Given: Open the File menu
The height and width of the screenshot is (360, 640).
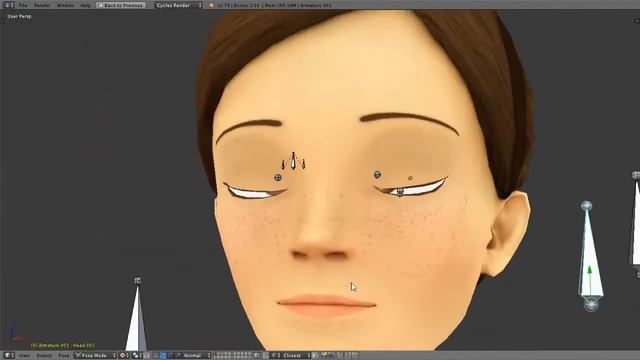Looking at the screenshot, I should point(23,5).
